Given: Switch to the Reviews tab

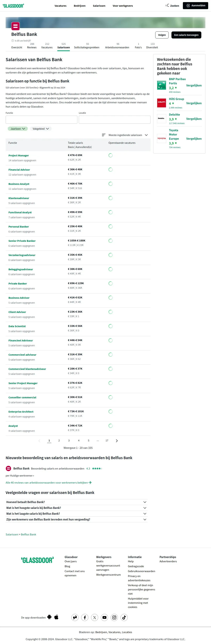Looking at the screenshot, I should tap(32, 46).
